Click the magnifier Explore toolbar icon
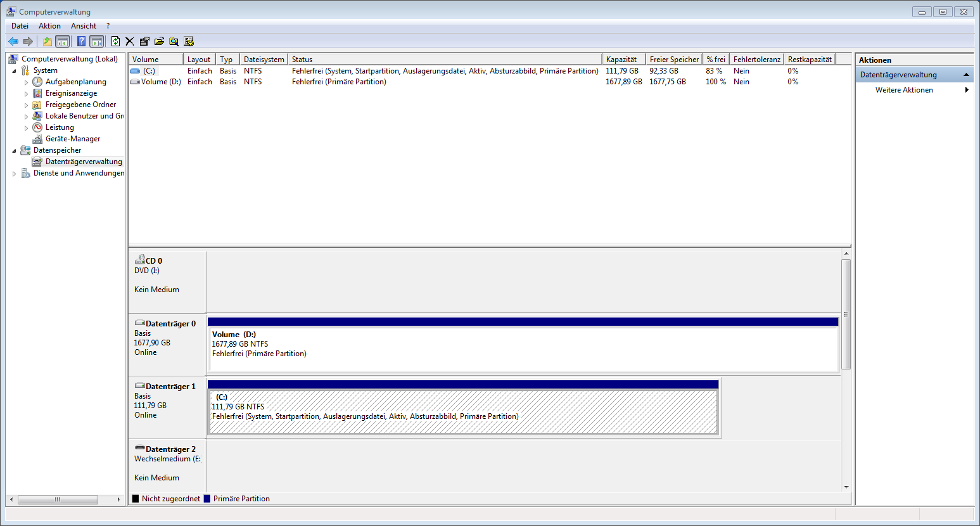Image resolution: width=980 pixels, height=526 pixels. pyautogui.click(x=174, y=41)
